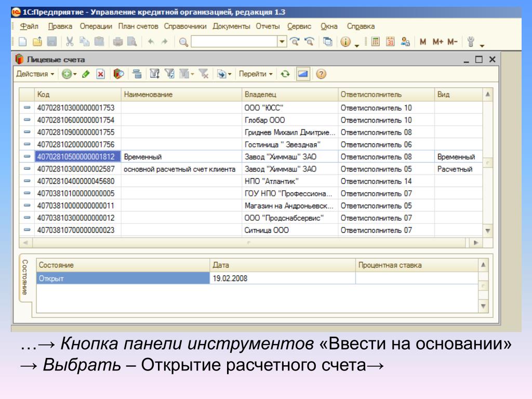Click the Код column header

click(78, 95)
